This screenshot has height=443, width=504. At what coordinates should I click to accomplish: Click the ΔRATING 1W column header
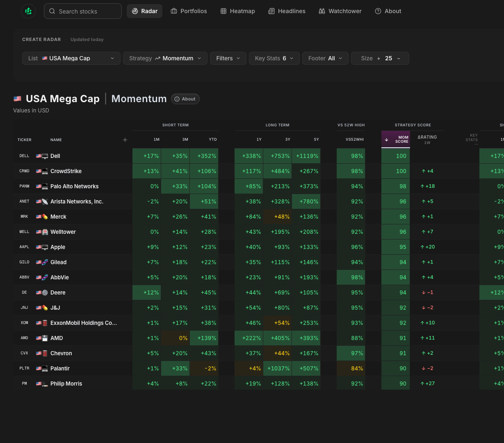coord(427,139)
